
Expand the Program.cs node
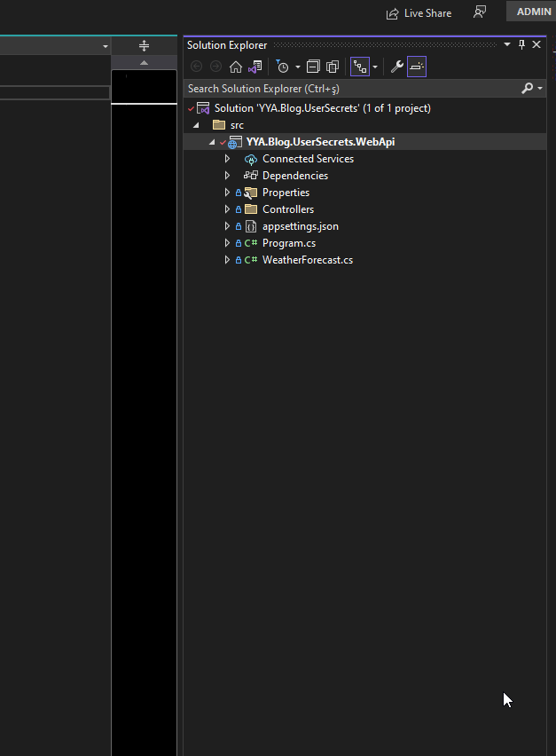227,243
